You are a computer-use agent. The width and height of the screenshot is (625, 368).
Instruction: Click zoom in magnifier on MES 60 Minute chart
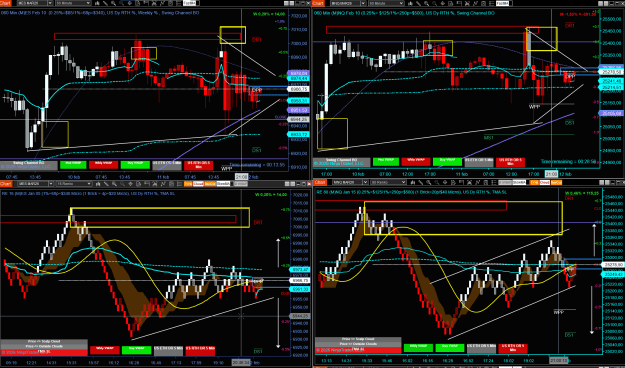point(114,3)
